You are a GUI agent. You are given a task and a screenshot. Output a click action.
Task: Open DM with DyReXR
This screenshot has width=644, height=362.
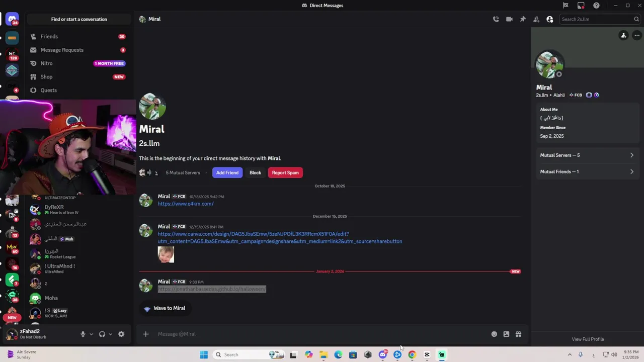78,210
